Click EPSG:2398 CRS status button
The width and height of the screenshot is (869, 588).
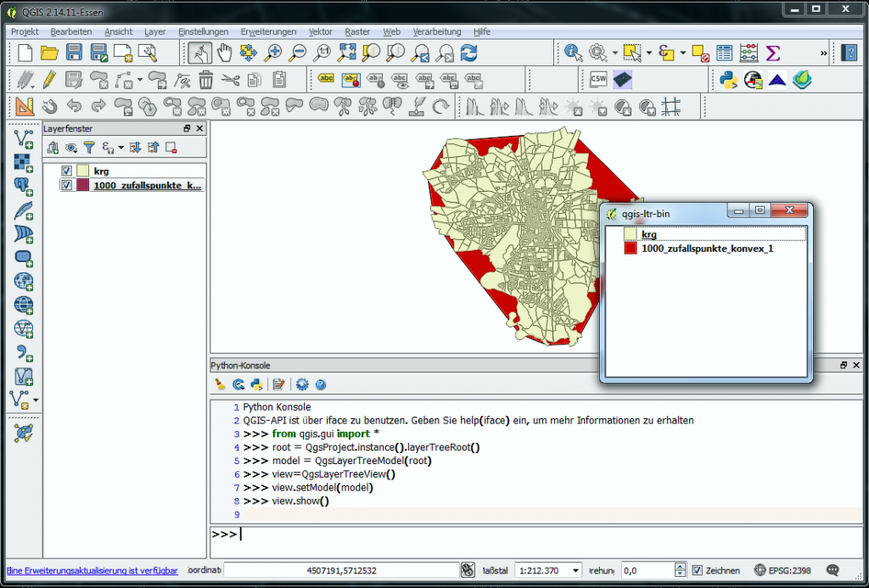tap(783, 570)
